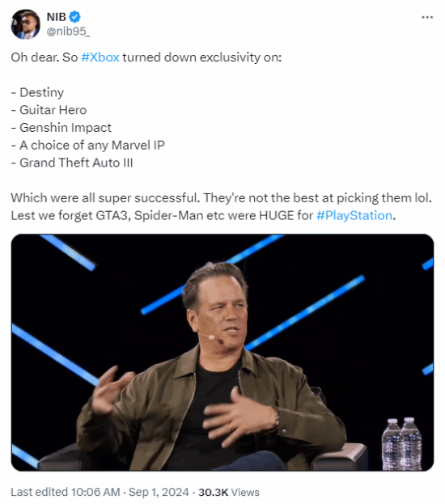Screen dimensions: 445x504
Task: Click the Grand Theft Auto III line
Action: (72, 163)
